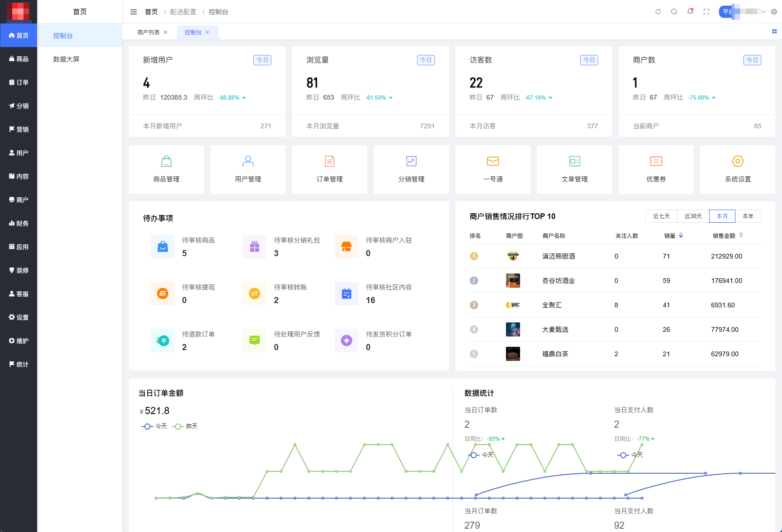Collapse sidebar with hamburger icon
The image size is (782, 532).
134,12
